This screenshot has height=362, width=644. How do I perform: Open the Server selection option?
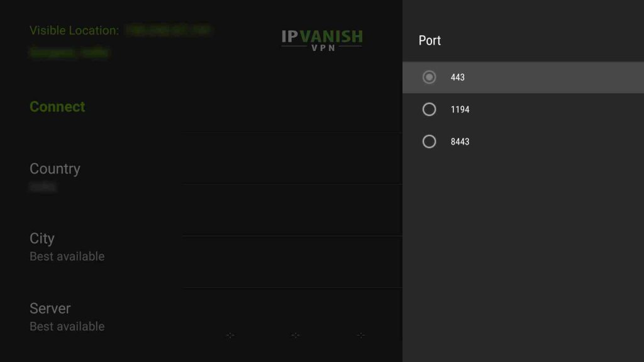[x=50, y=308]
